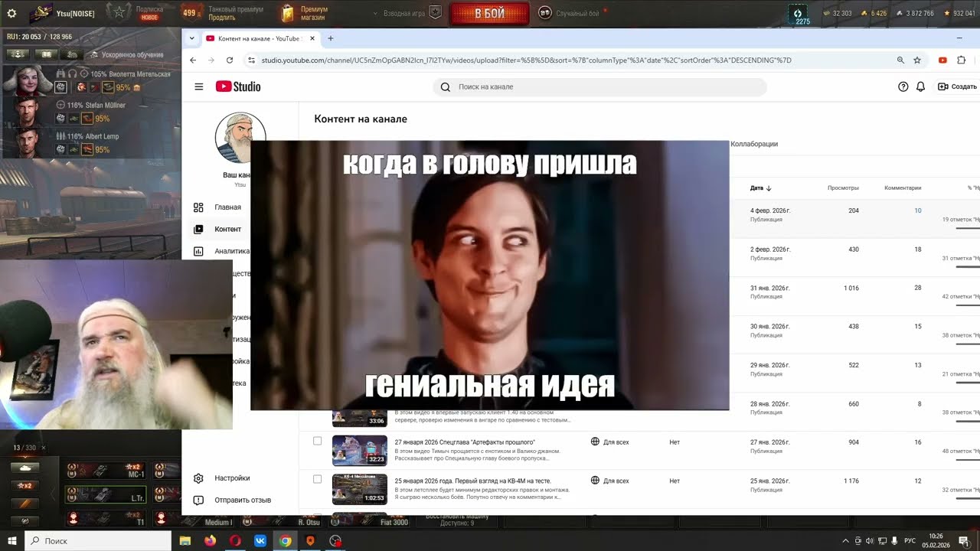Click the YouTube Studio logo

pyautogui.click(x=238, y=86)
